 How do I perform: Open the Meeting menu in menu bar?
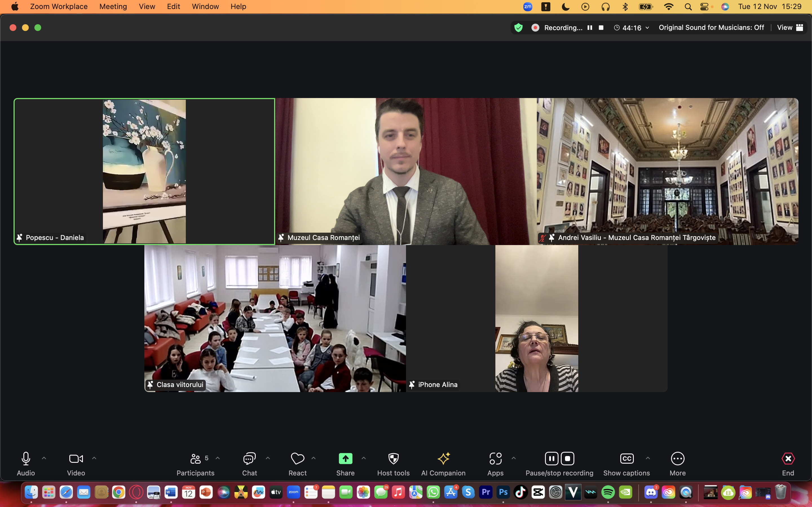tap(113, 6)
